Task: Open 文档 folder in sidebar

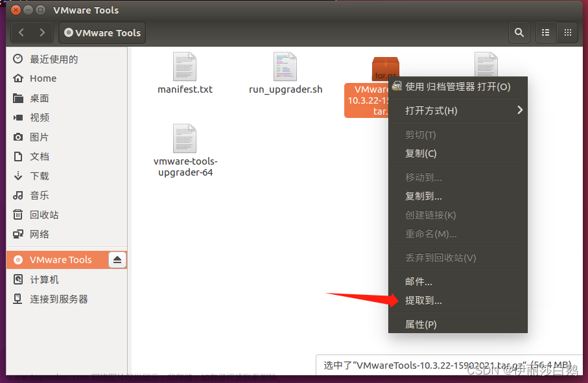Action: 67,156
